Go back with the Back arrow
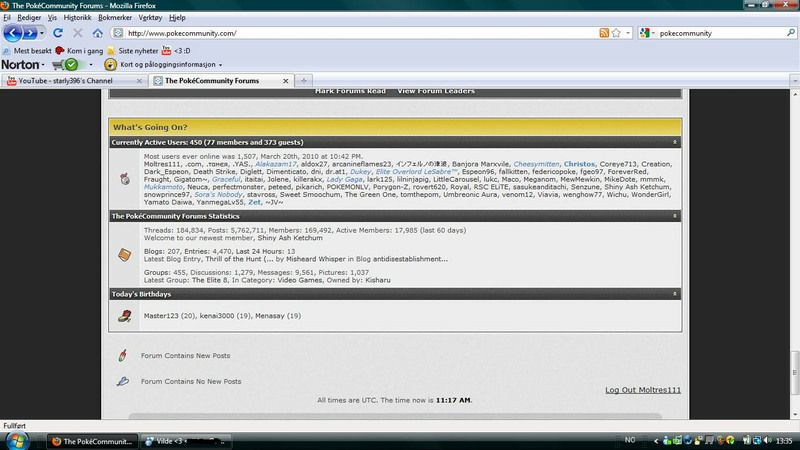The width and height of the screenshot is (800, 450). click(x=12, y=33)
